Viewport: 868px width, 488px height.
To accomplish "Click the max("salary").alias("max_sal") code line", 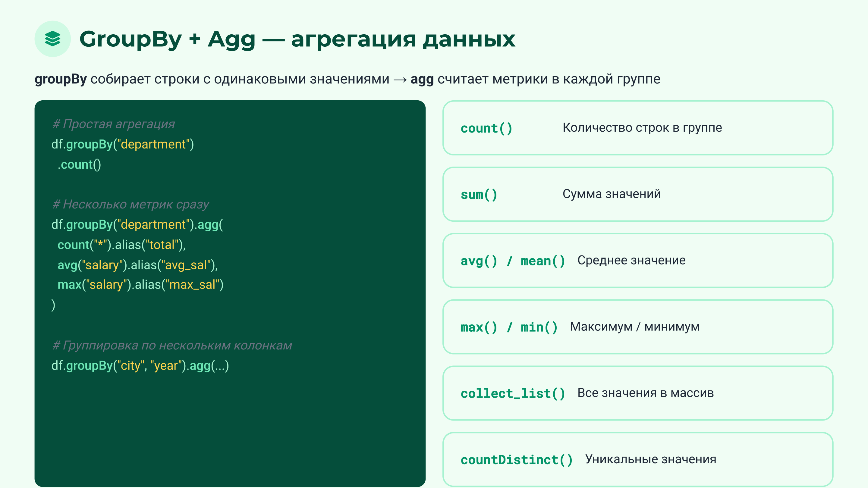I will coord(140,285).
